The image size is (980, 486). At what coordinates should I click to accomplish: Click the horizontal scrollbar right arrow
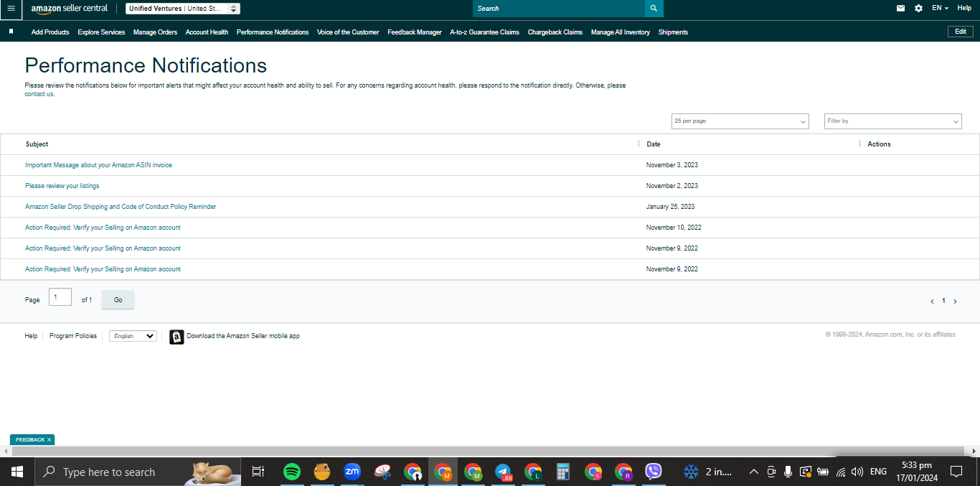(x=974, y=451)
